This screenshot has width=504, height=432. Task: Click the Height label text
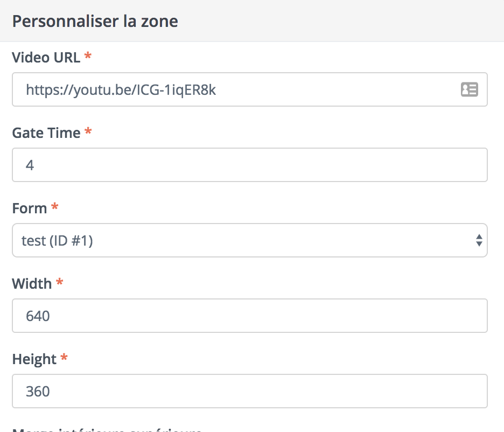[x=34, y=359]
